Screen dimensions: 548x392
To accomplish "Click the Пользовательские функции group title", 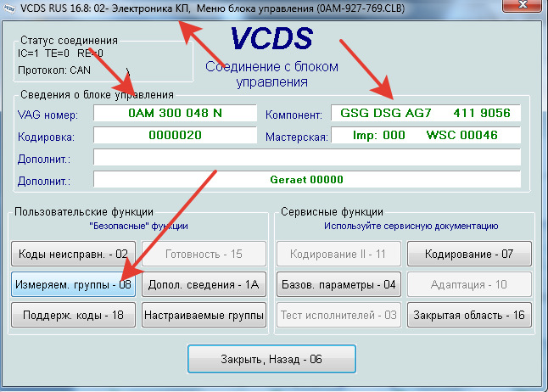I will point(84,212).
